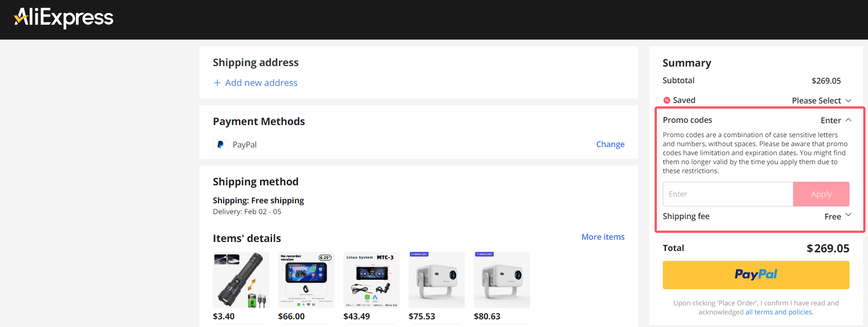
Task: Open the MTC-3 Linux System thumbnail
Action: [x=371, y=280]
